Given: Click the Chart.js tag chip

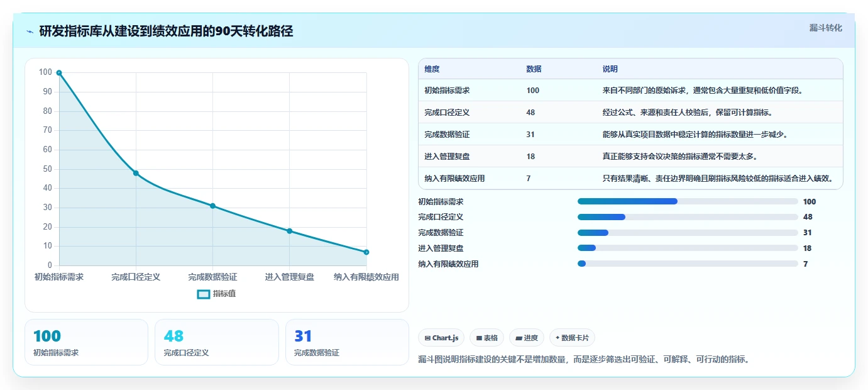Looking at the screenshot, I should click(x=441, y=338).
